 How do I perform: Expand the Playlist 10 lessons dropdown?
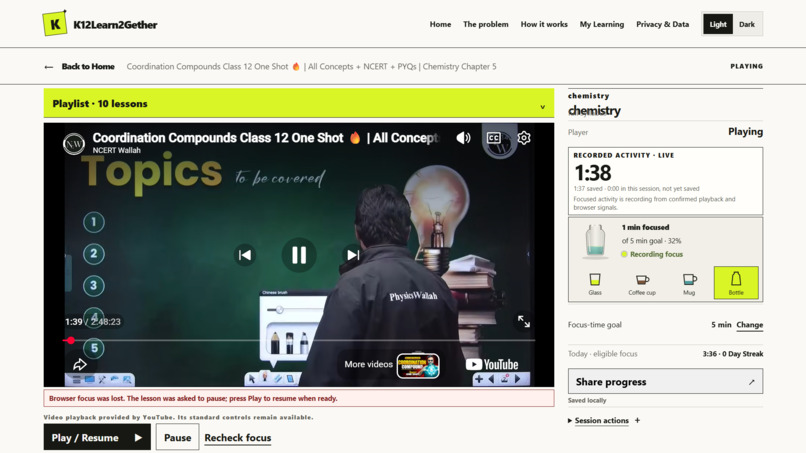tap(299, 103)
